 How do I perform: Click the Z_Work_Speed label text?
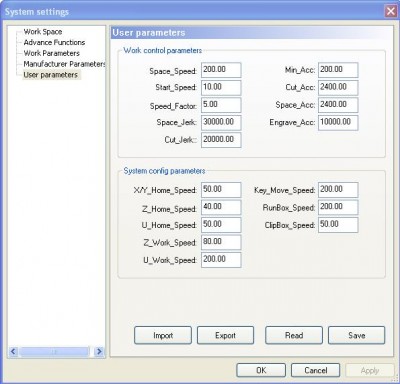[x=170, y=243]
